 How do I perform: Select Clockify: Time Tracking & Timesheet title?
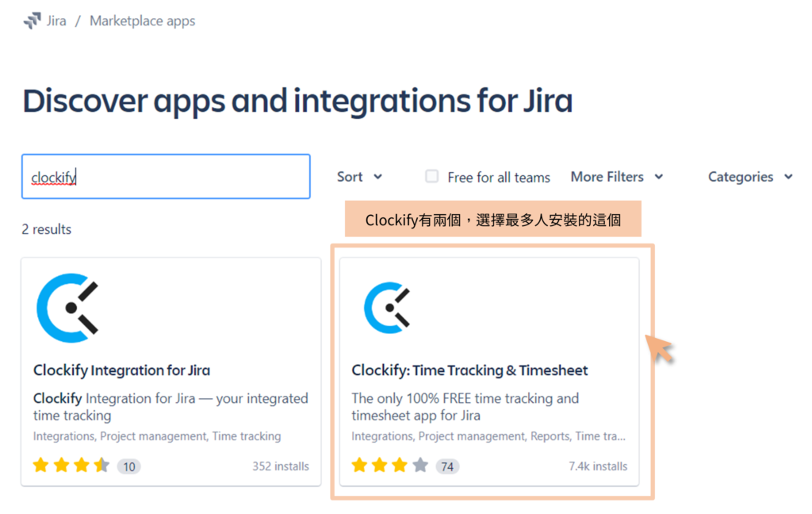tap(469, 370)
